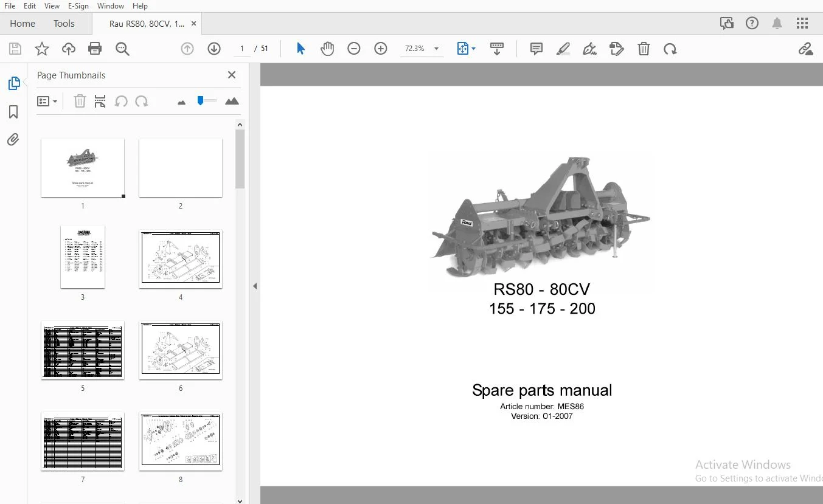Activate the selection arrow tool
Image resolution: width=823 pixels, height=504 pixels.
coord(300,49)
